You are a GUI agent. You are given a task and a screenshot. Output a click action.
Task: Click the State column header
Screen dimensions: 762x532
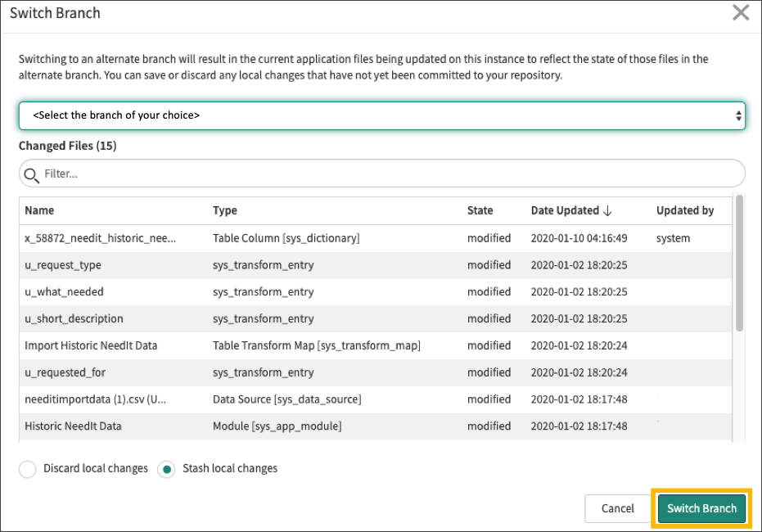coord(483,210)
